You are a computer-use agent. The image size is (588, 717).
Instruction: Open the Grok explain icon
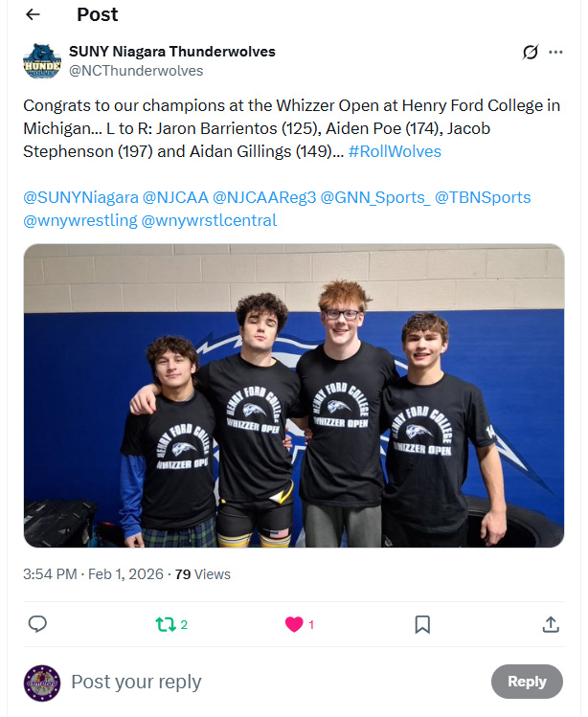pyautogui.click(x=531, y=52)
